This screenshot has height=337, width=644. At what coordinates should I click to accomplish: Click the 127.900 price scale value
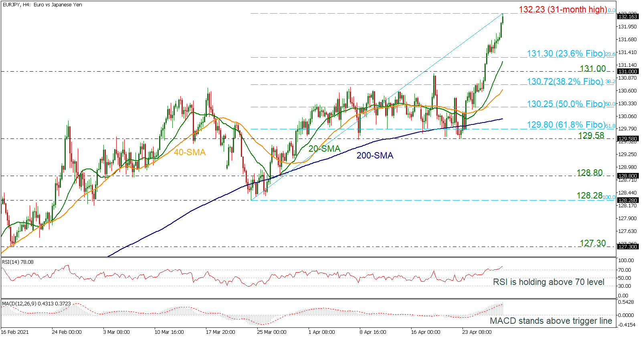click(628, 219)
